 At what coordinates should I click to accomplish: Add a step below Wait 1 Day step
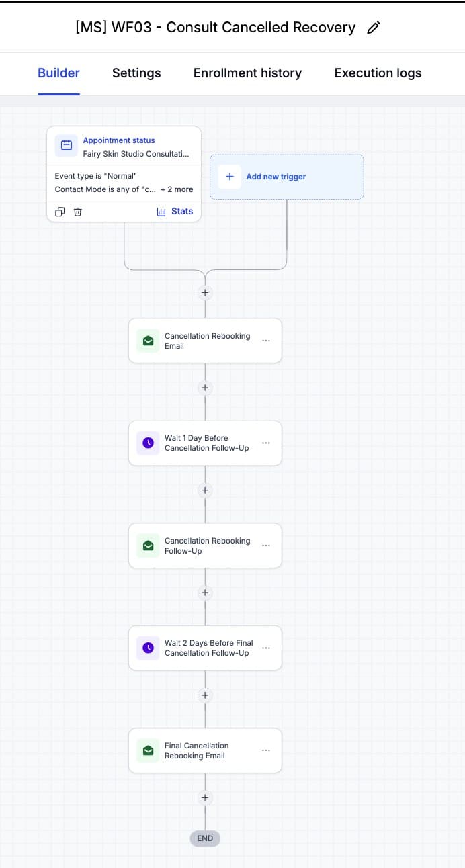coord(205,490)
